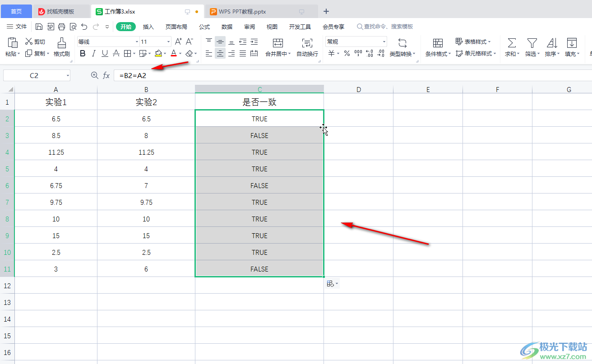Open Print Preview from quick toolbar

pyautogui.click(x=73, y=27)
